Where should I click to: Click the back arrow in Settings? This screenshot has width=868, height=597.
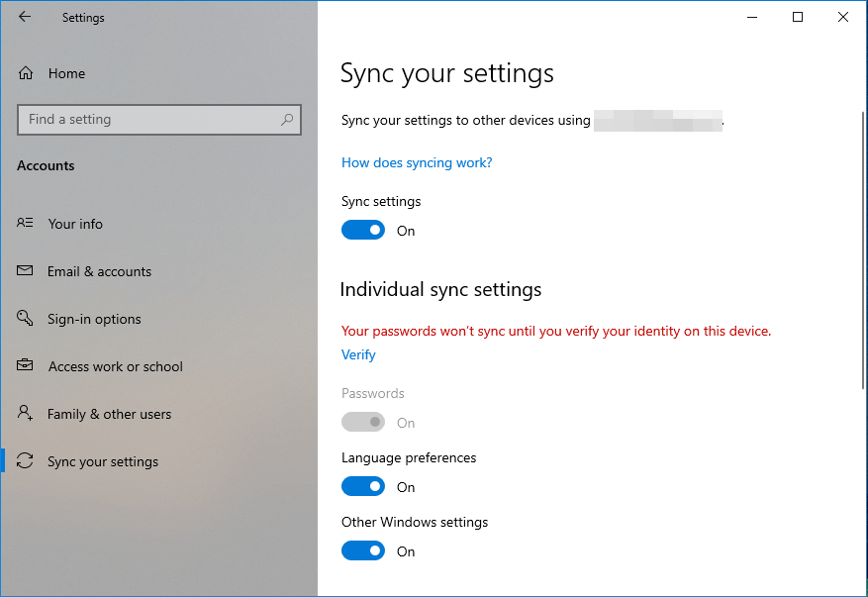(x=25, y=17)
